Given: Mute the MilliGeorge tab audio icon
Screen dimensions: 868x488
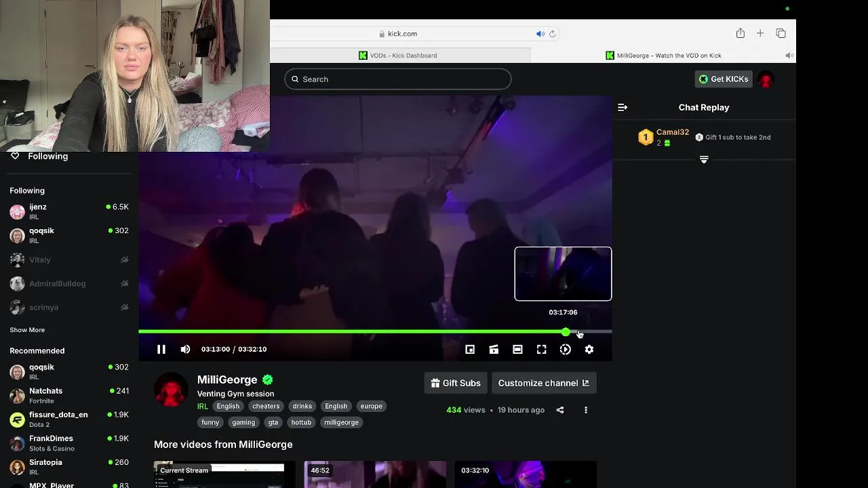Looking at the screenshot, I should click(x=789, y=56).
